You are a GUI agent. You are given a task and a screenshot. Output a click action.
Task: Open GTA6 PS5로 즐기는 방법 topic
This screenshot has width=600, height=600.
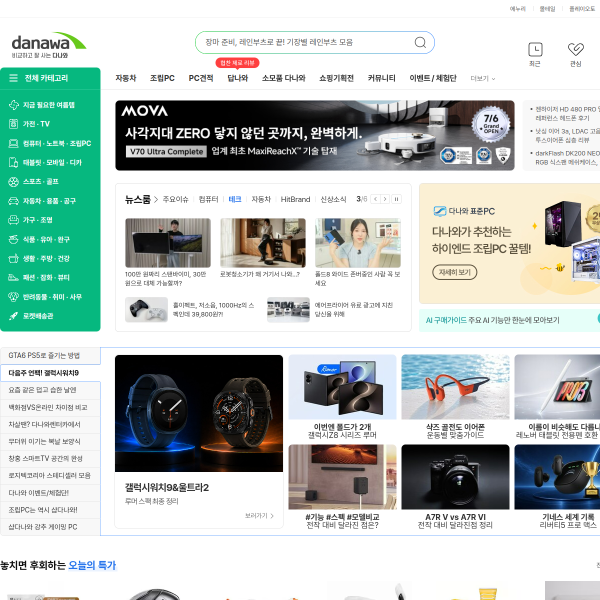point(50,355)
